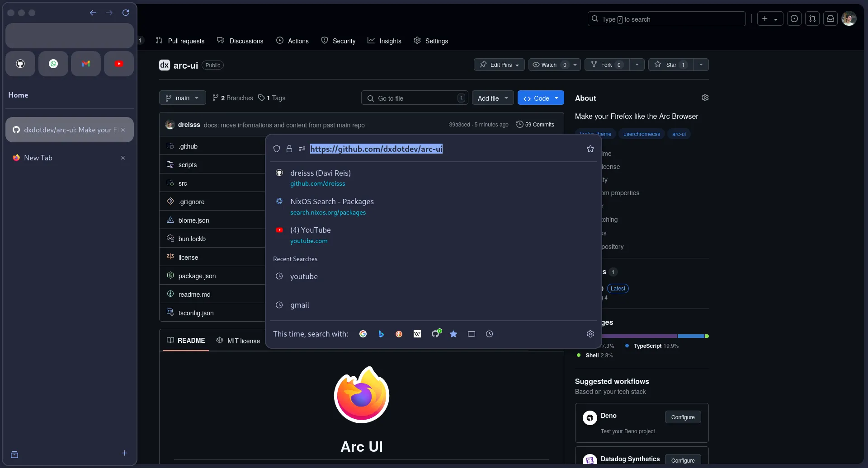This screenshot has height=468, width=868.
Task: Open the GitHub notifications inbox icon
Action: [x=831, y=19]
